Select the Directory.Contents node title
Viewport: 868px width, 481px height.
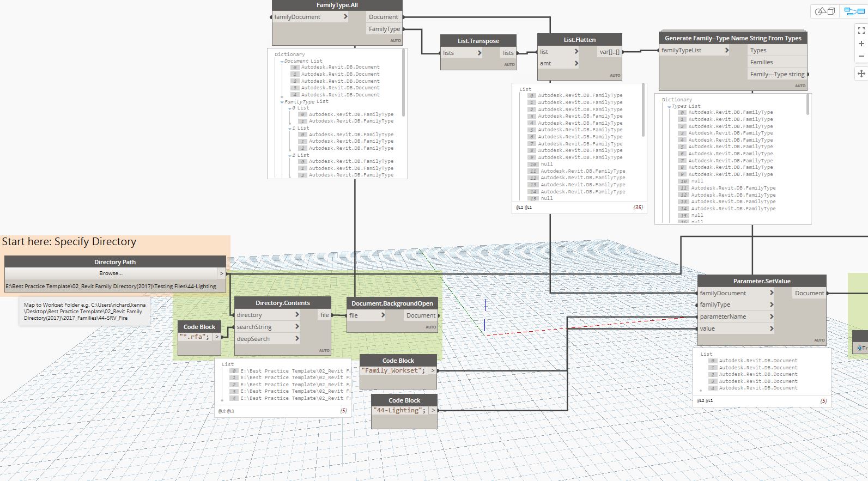(283, 303)
